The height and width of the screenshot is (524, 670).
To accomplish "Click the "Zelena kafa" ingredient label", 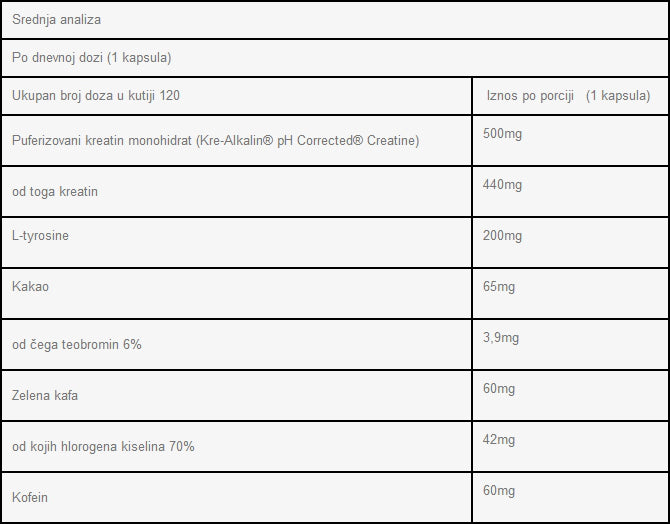I will pyautogui.click(x=45, y=395).
